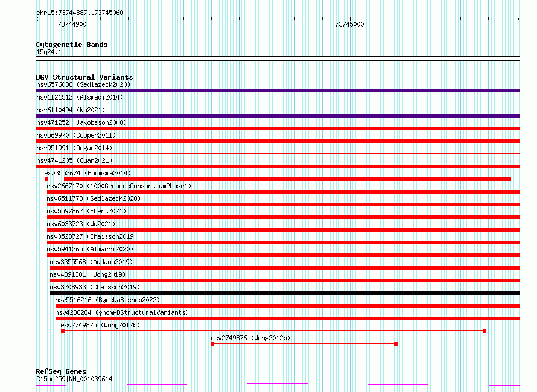537x392 pixels.
Task: Select the nsv3355568 (Audano2019) label
Action: [x=91, y=262]
